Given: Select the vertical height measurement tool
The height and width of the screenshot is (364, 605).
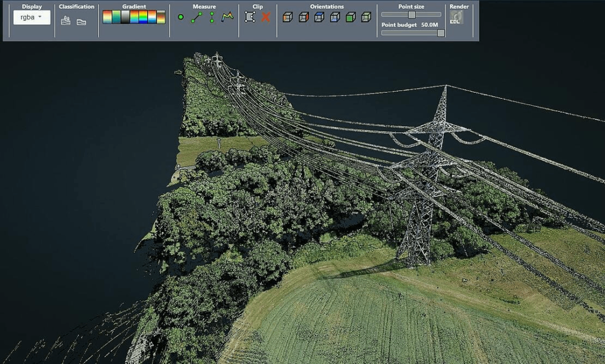Looking at the screenshot, I should pyautogui.click(x=212, y=18).
